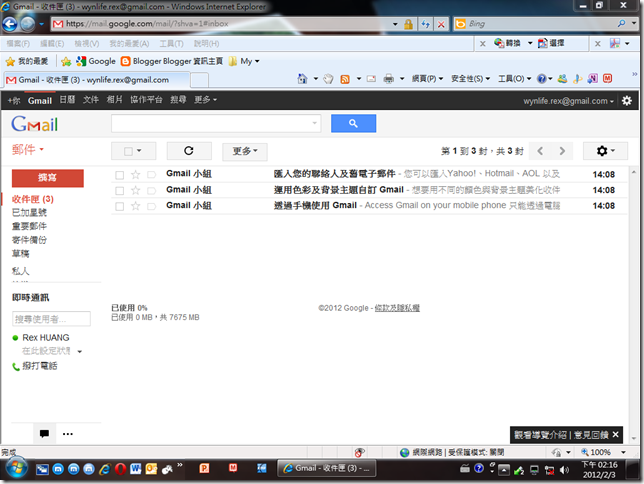Image resolution: width=644 pixels, height=484 pixels.
Task: Click IE back navigation button
Action: click(10, 24)
